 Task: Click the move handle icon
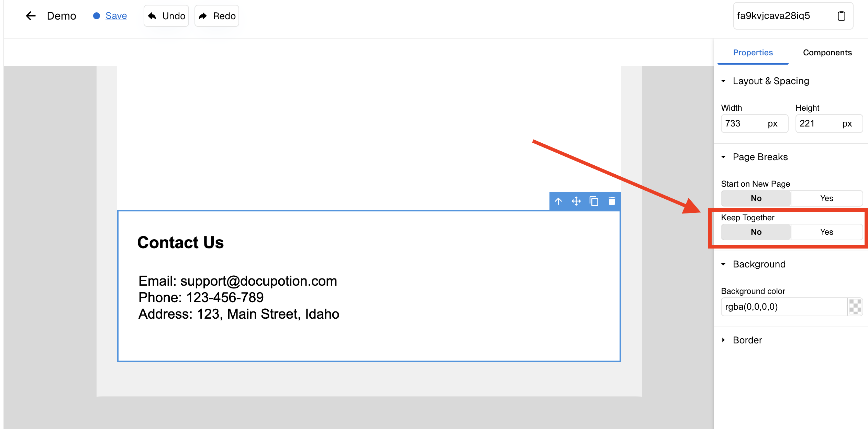pos(576,201)
